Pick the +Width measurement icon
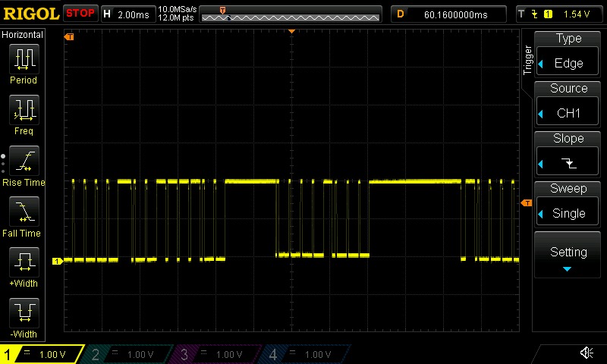The width and height of the screenshot is (607, 364). [23, 263]
